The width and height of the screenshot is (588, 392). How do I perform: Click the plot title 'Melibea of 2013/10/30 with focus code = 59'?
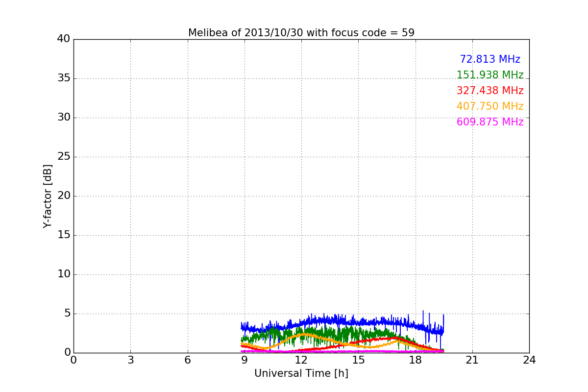click(301, 33)
